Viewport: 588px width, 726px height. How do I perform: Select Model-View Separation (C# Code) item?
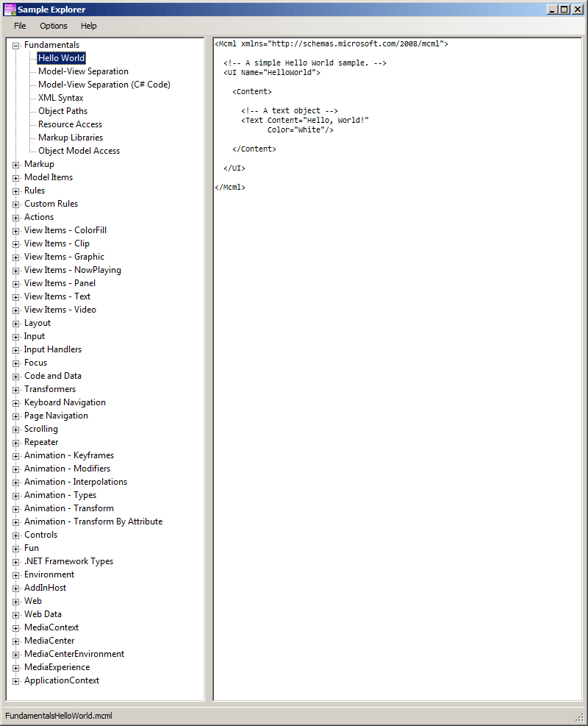tap(104, 85)
